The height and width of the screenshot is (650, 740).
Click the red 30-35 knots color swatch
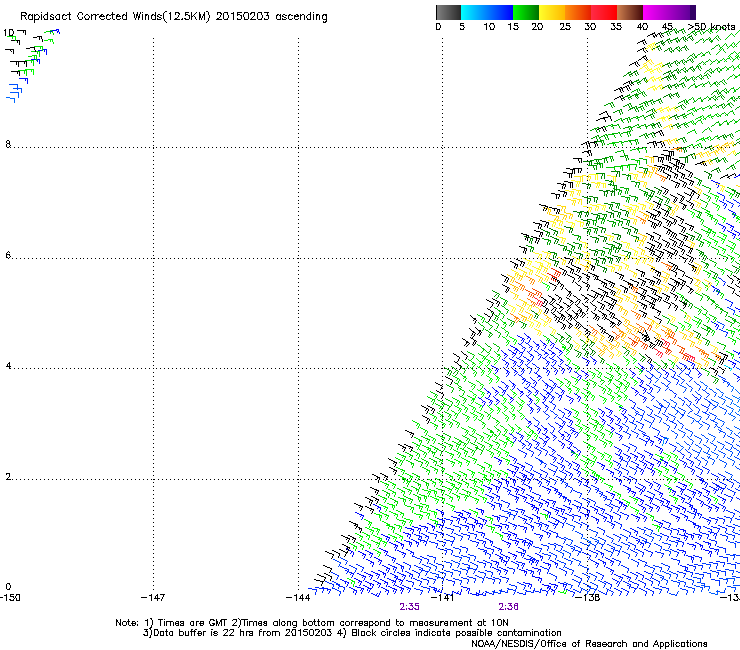coord(604,12)
